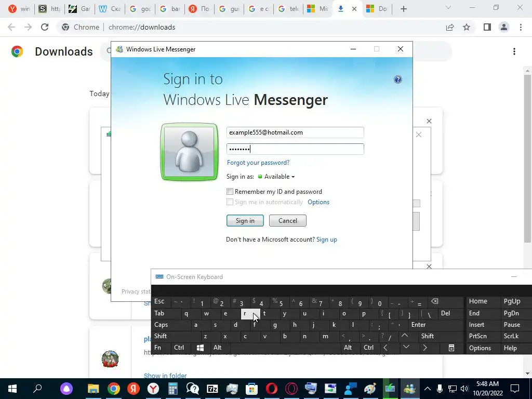Switch to the Microsoft 'Mic' tab

(x=317, y=9)
